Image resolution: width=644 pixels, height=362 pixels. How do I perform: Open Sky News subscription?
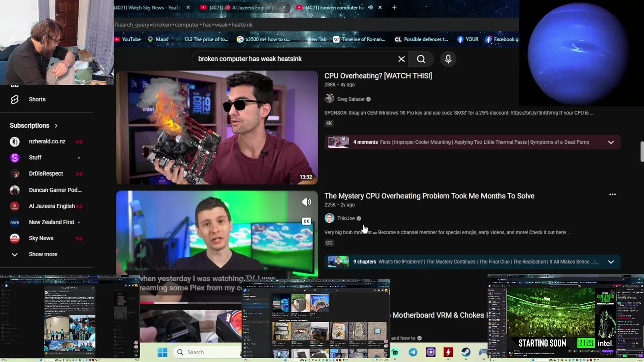[x=41, y=238]
